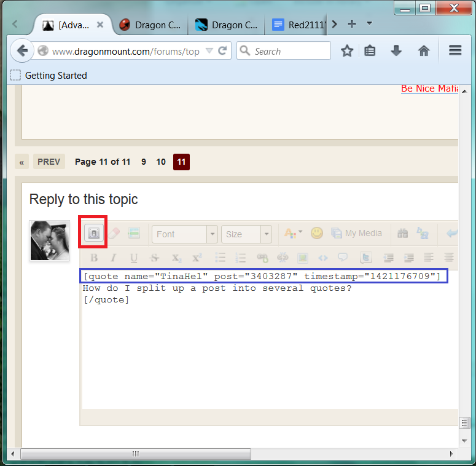
Task: Click the insert link chain icon
Action: click(x=262, y=258)
